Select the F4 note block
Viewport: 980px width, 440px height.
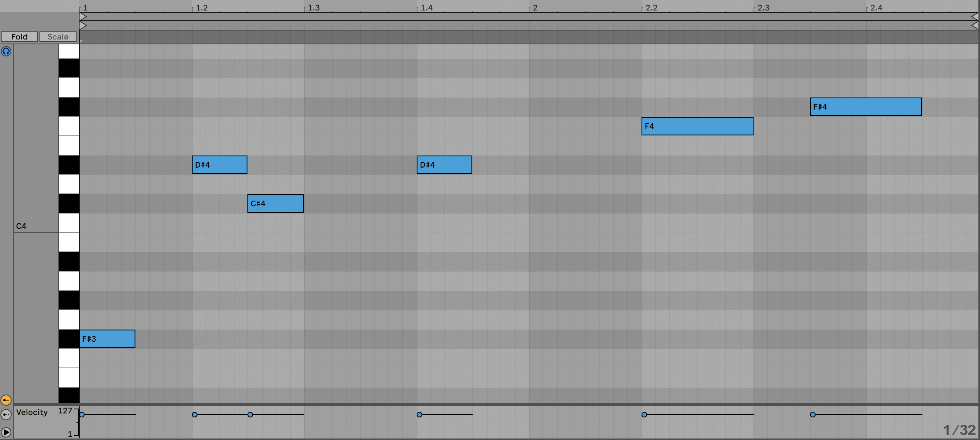pos(698,126)
